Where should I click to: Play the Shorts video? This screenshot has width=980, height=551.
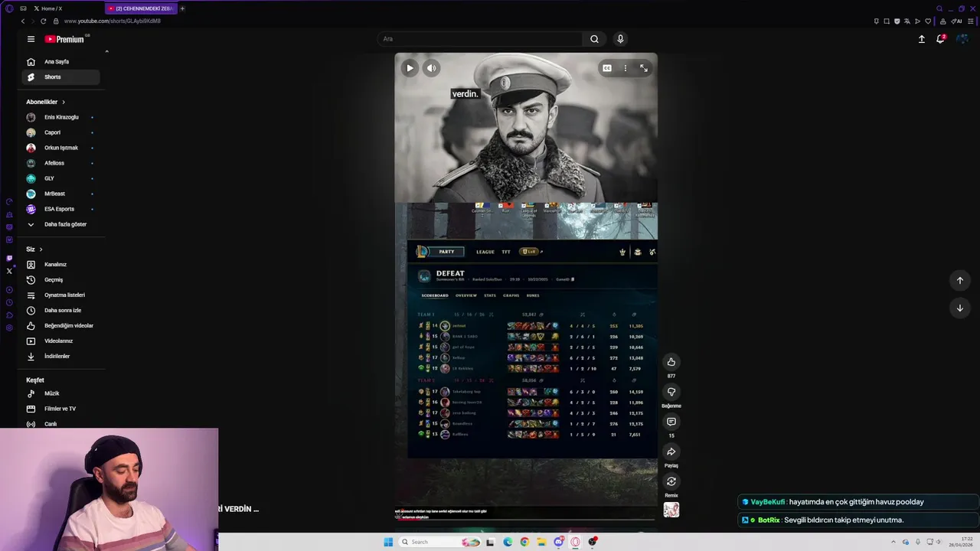[410, 68]
